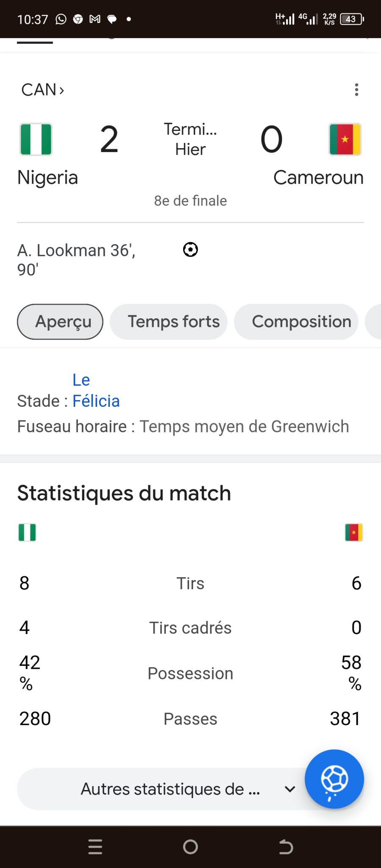Tap the Nigeria flag icon in header
The image size is (381, 868).
coord(36,139)
